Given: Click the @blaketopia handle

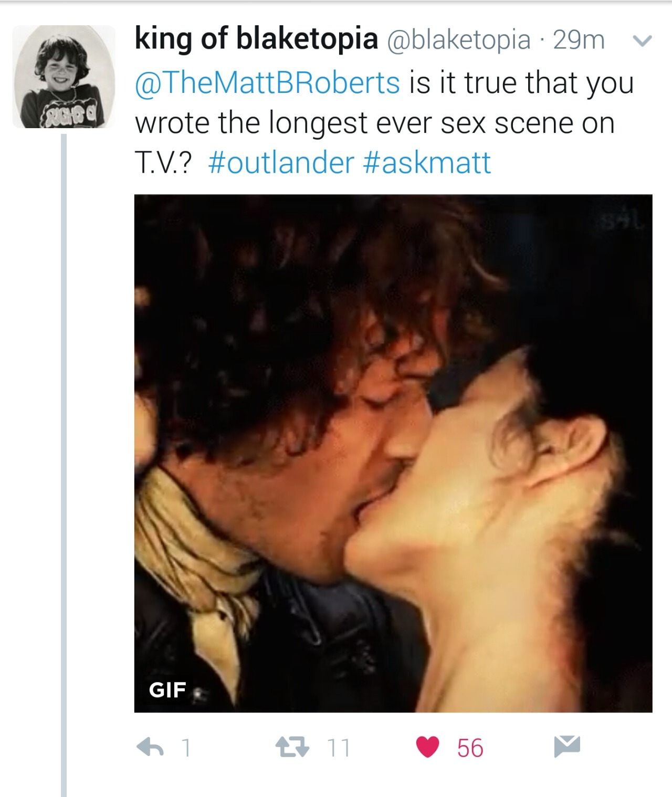Looking at the screenshot, I should pyautogui.click(x=459, y=40).
